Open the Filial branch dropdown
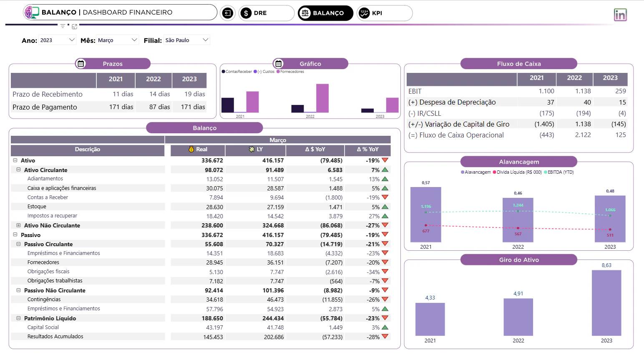644x357 pixels. [x=187, y=40]
